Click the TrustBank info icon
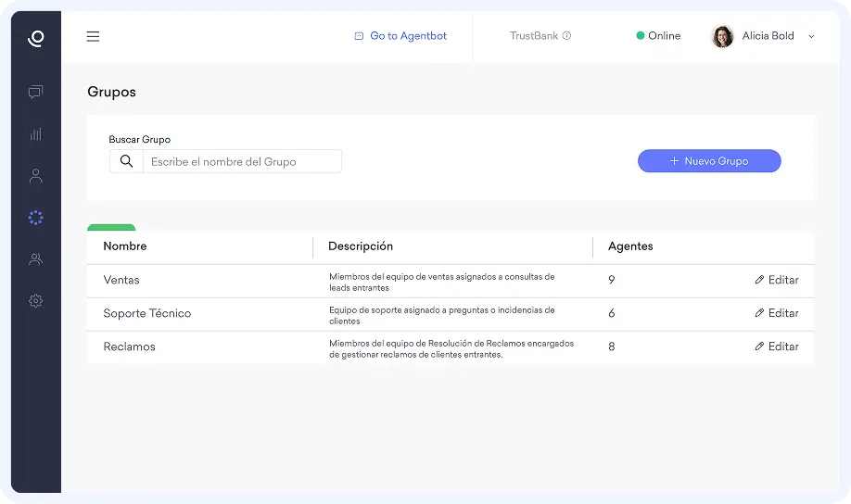The width and height of the screenshot is (851, 504). 566,36
